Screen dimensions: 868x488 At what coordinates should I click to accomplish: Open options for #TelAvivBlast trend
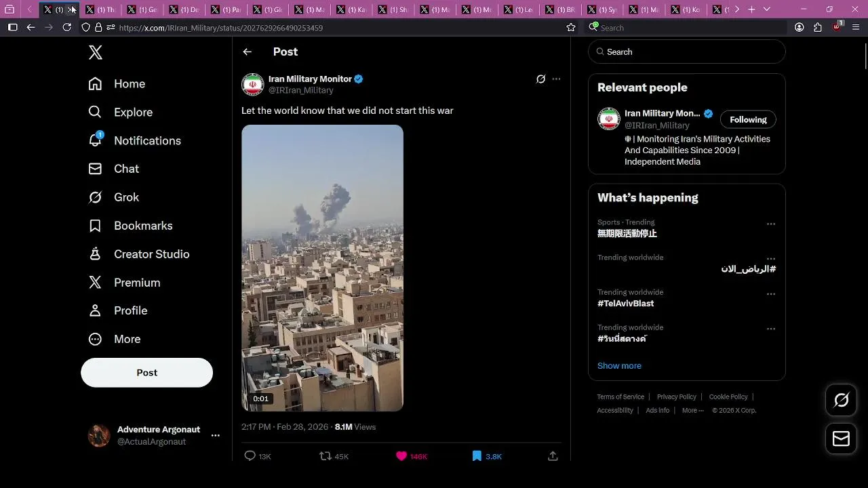[771, 294]
